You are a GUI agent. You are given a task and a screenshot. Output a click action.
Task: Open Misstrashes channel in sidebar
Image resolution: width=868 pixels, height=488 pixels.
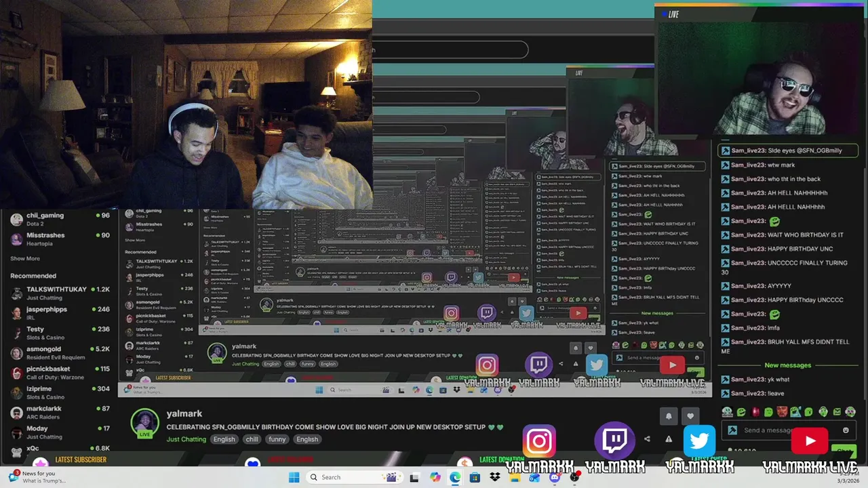(x=60, y=239)
